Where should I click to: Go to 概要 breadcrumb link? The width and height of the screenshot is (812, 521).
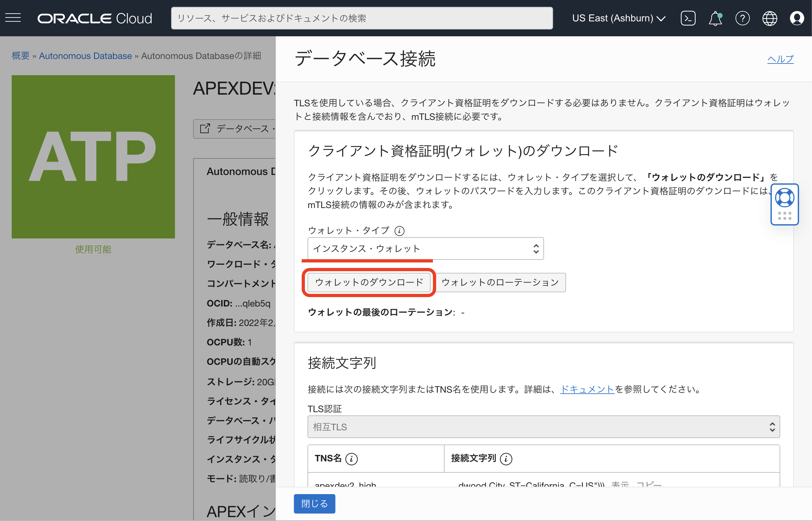point(21,56)
